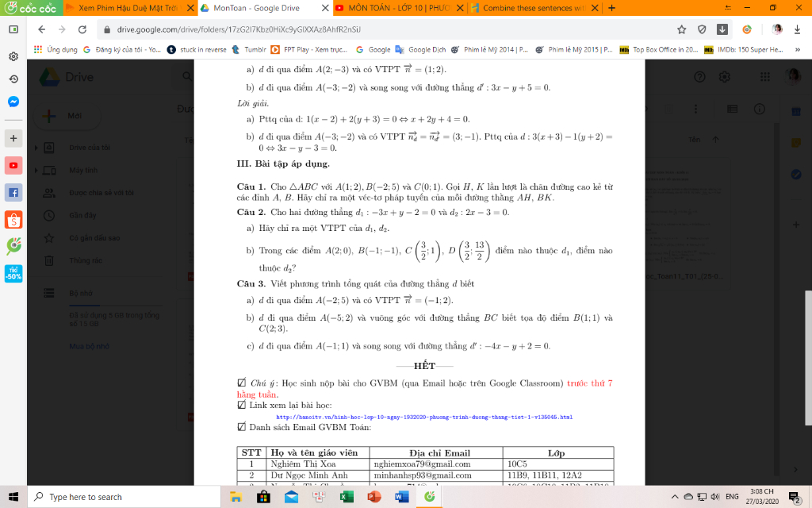Open the Tiki -50% sidebar shortcut
Image resolution: width=812 pixels, height=508 pixels.
point(13,273)
